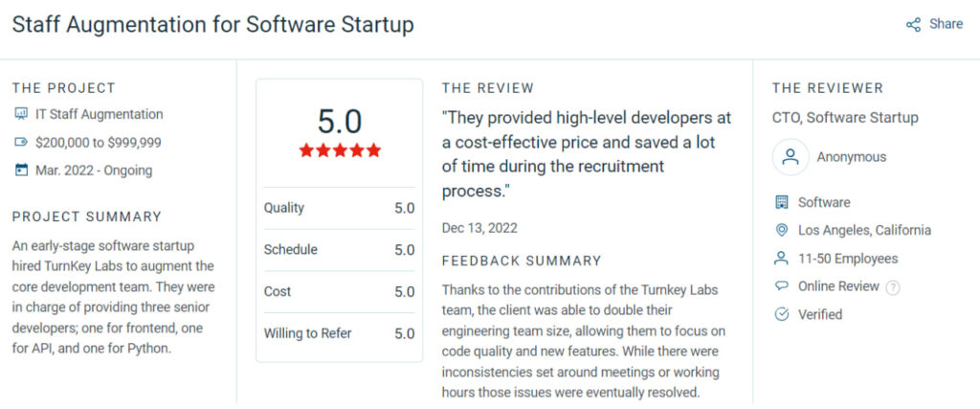Click the budget tag icon
Screen dimensions: 980x409
[21, 143]
